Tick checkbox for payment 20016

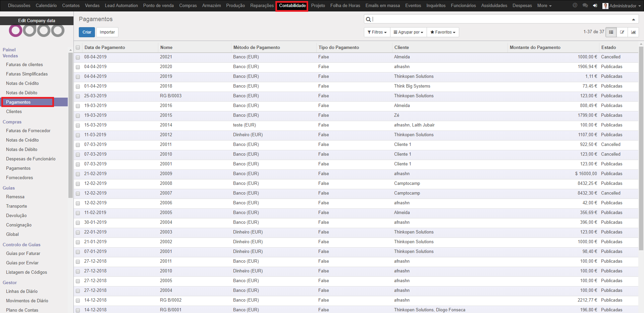point(78,106)
